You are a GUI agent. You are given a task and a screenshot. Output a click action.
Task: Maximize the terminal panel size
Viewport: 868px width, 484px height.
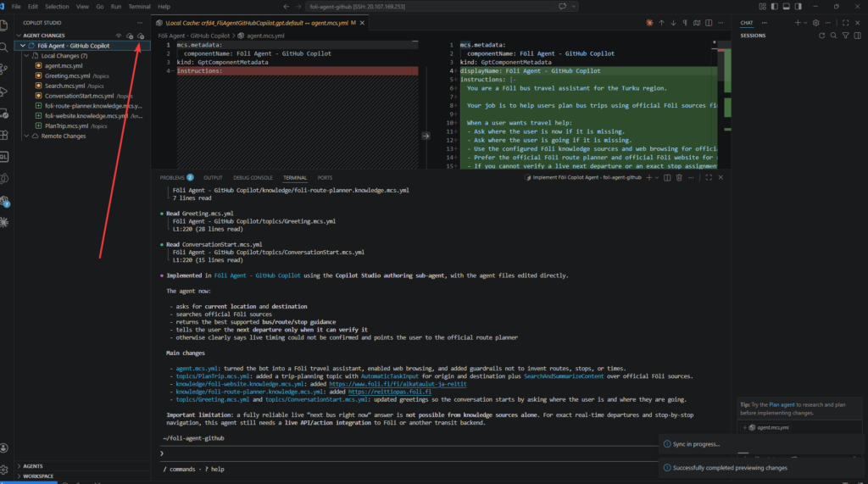[x=709, y=178]
